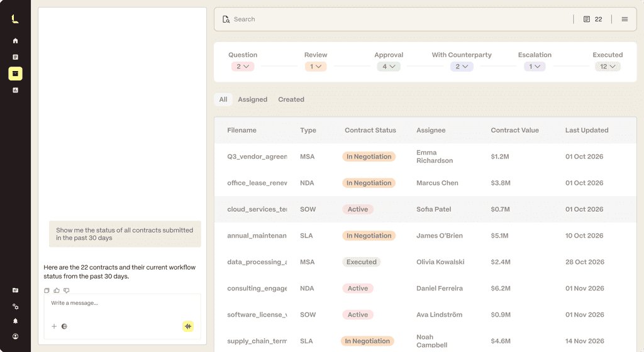Open the analytics chart icon in sidebar
Viewport: 644px width, 352px height.
coord(15,90)
